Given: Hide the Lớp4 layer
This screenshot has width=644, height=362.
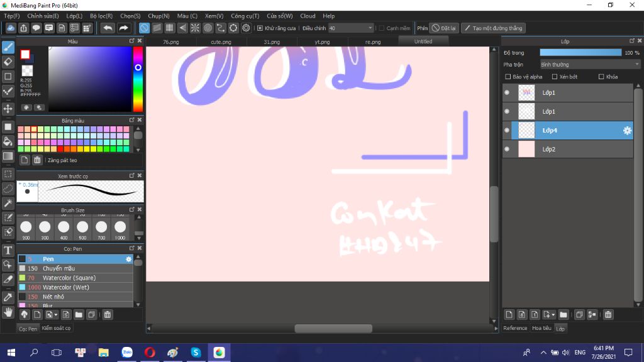Looking at the screenshot, I should [x=508, y=131].
